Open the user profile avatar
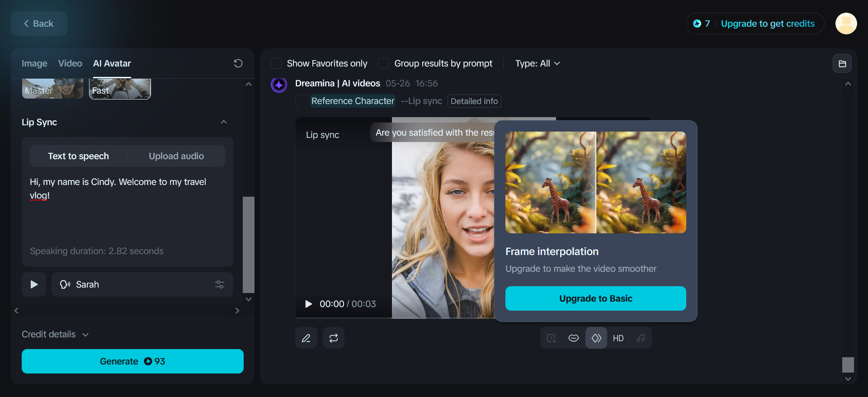This screenshot has height=397, width=868. [x=846, y=24]
